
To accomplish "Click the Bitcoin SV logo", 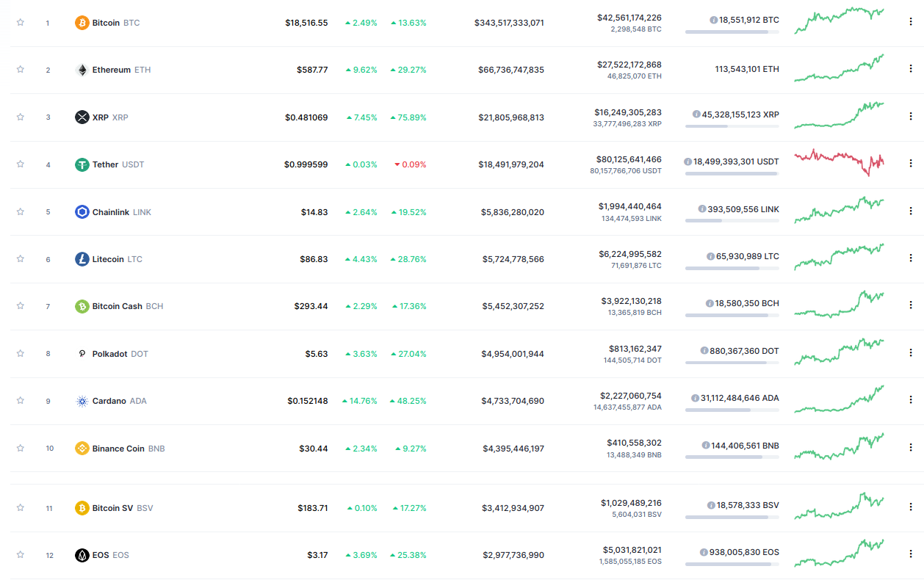I will pos(82,508).
